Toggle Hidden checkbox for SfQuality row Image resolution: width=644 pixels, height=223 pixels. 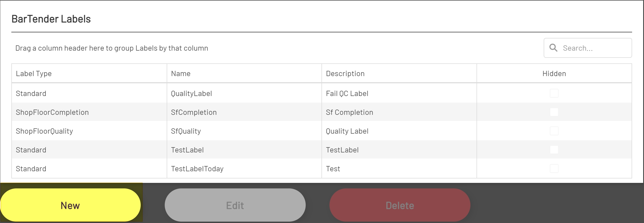tap(554, 131)
